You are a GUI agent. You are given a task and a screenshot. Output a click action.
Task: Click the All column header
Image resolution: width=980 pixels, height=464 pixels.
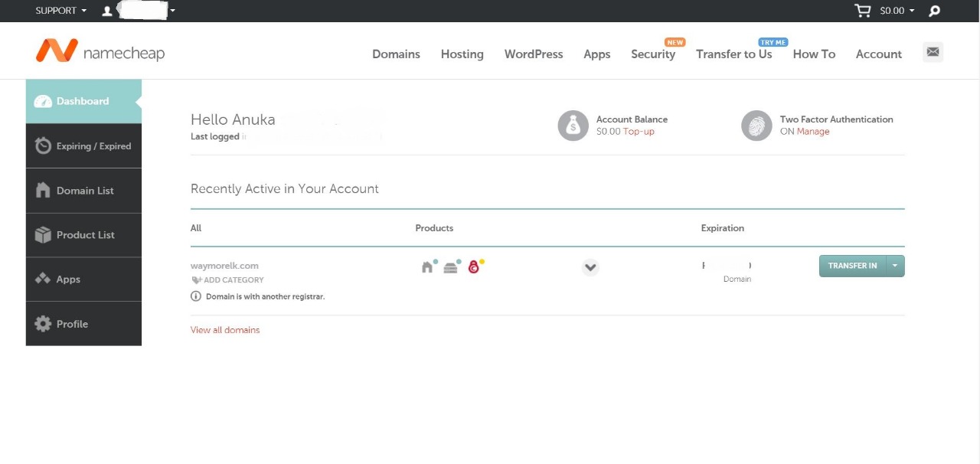coord(196,228)
